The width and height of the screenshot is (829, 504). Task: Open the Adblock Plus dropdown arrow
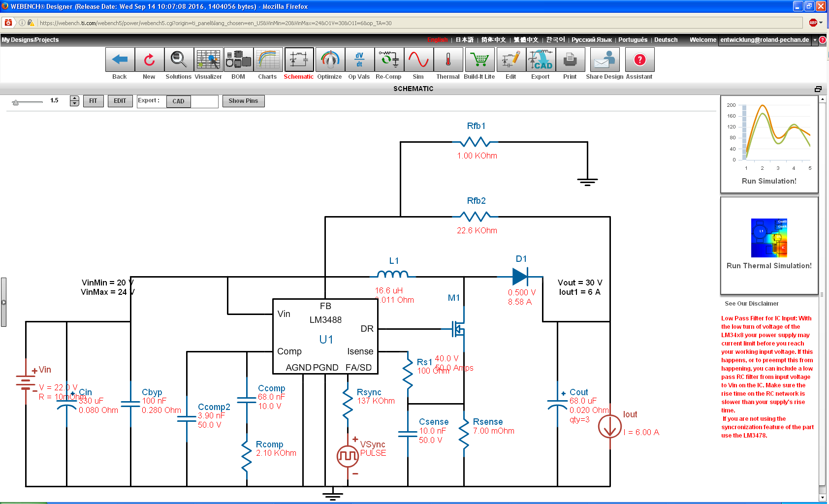[821, 23]
